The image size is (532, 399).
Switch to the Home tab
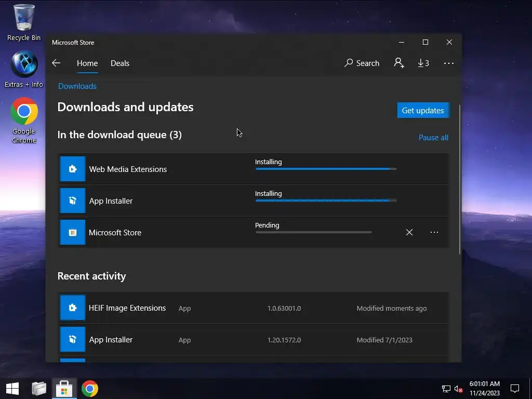(x=87, y=63)
